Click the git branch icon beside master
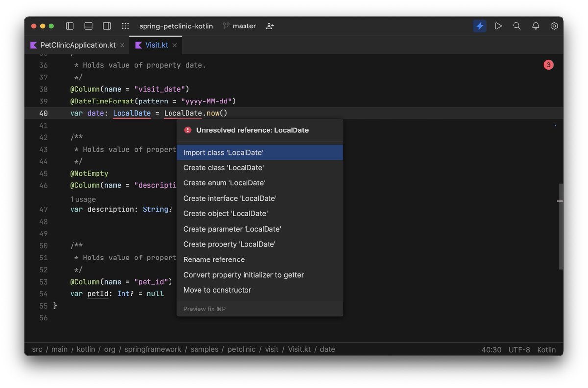 (226, 26)
